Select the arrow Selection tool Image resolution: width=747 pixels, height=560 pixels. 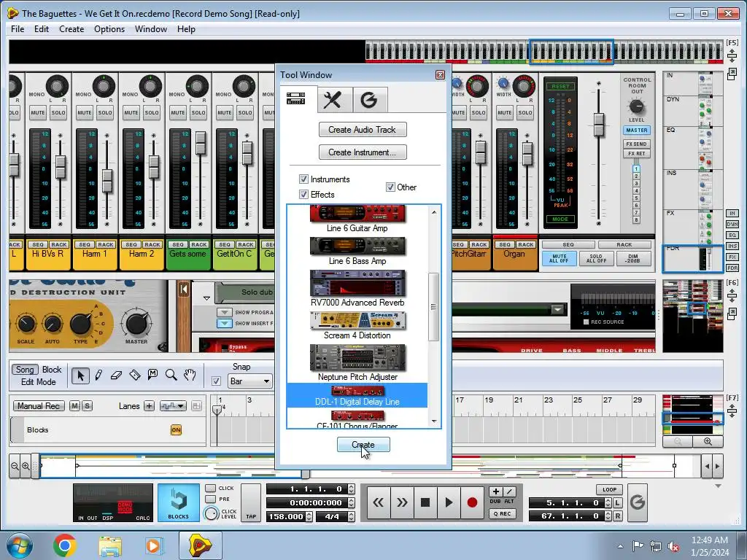pyautogui.click(x=80, y=376)
